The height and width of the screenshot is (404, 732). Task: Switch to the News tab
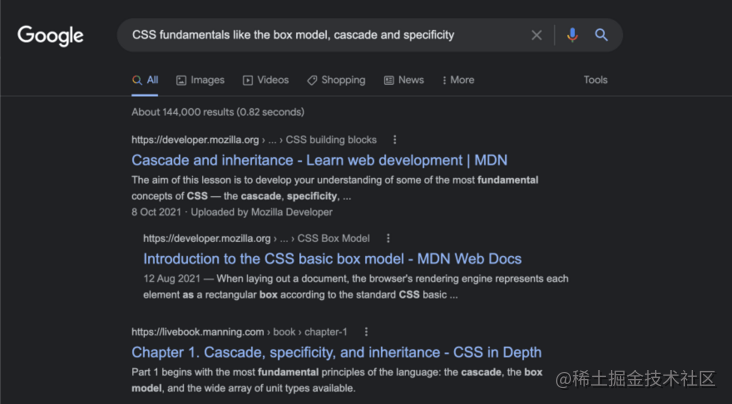coord(404,80)
